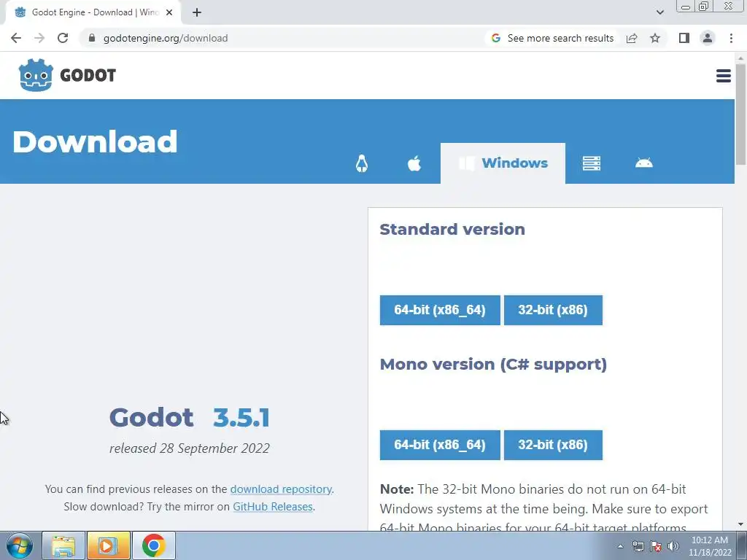Viewport: 747px width, 560px height.
Task: Download Mono version 64-bit (x86_64)
Action: coord(440,445)
